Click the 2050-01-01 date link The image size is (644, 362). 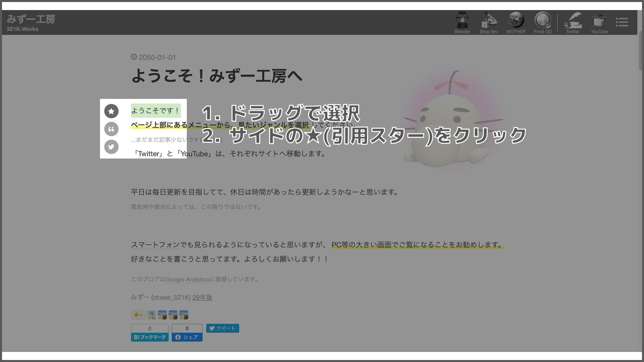click(157, 57)
